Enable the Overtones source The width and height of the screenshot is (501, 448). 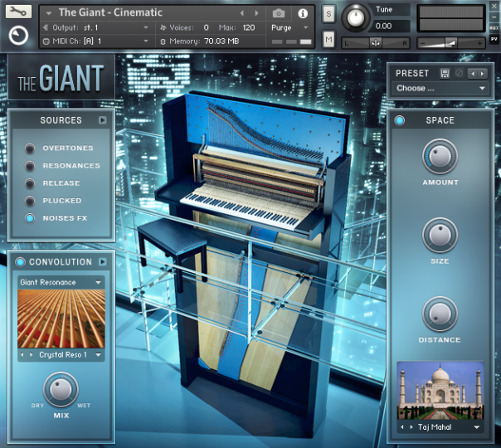click(31, 149)
